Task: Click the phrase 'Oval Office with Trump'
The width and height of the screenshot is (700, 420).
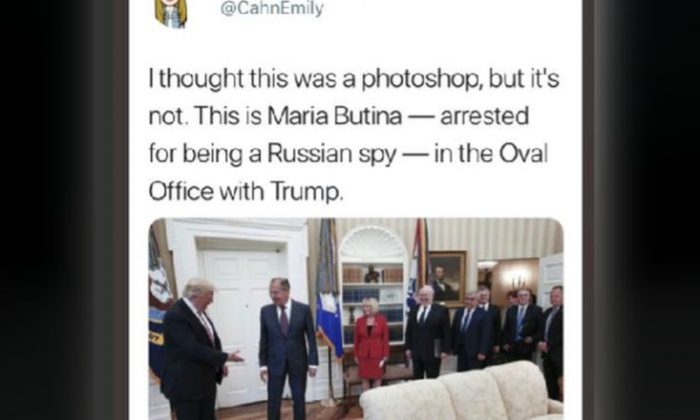Action: tap(348, 172)
